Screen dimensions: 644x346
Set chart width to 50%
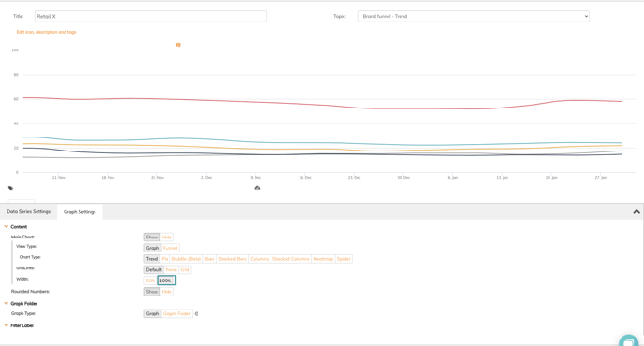[x=151, y=281]
